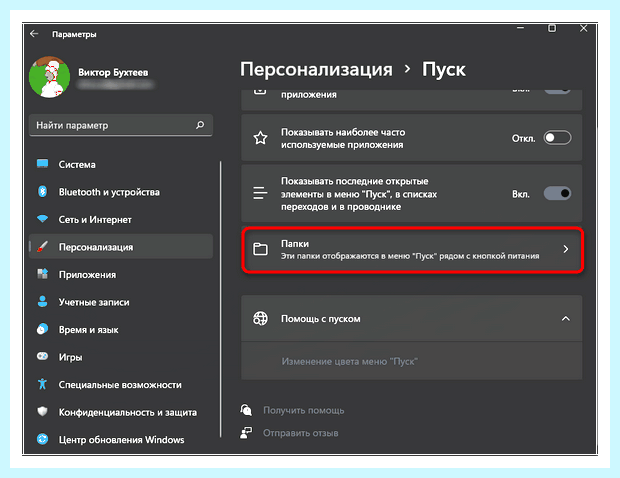Open Сеть и Интернет section
Screen dimensions: 620x478
pos(121,219)
